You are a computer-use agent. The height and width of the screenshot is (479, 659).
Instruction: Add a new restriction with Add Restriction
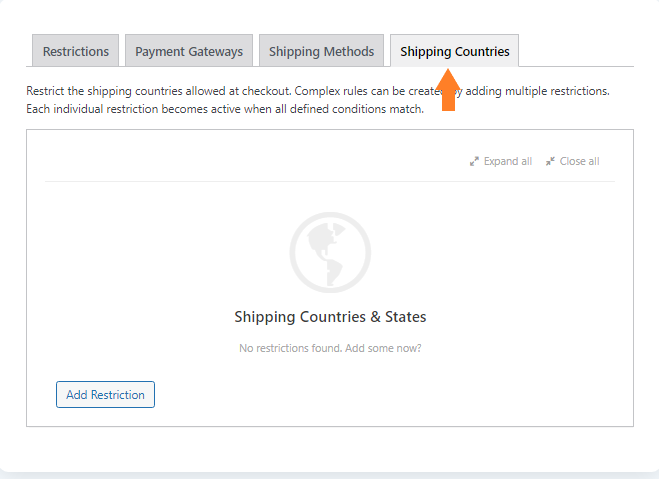click(105, 395)
